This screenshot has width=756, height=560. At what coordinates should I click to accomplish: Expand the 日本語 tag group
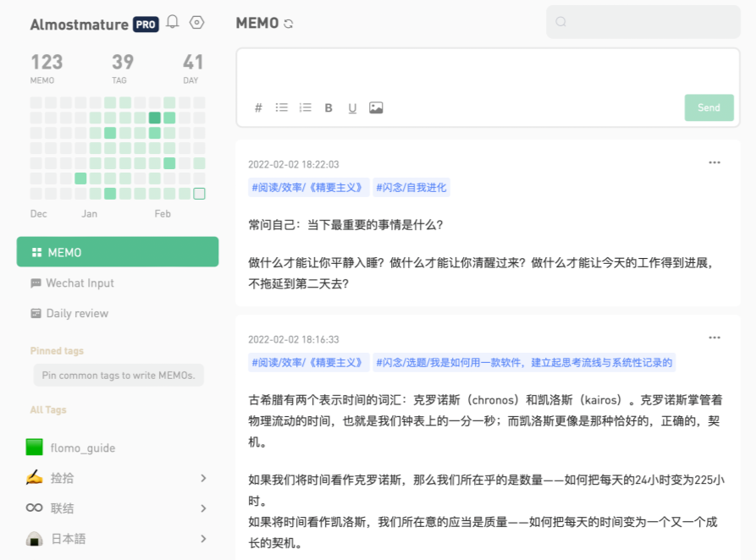[203, 539]
